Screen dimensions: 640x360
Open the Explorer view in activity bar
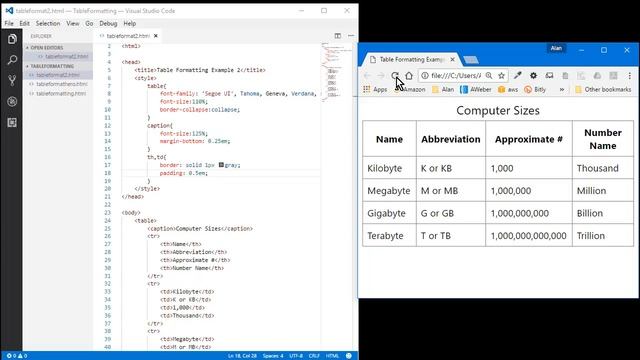pos(12,39)
